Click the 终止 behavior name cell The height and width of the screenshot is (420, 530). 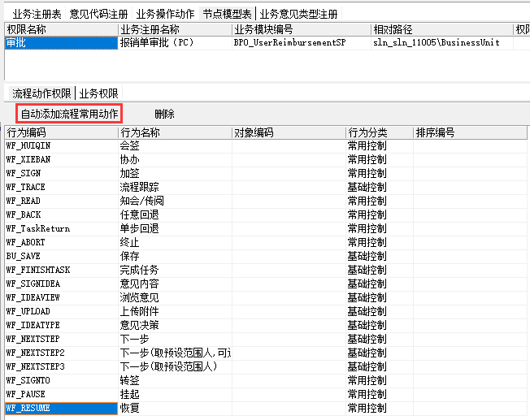click(175, 242)
